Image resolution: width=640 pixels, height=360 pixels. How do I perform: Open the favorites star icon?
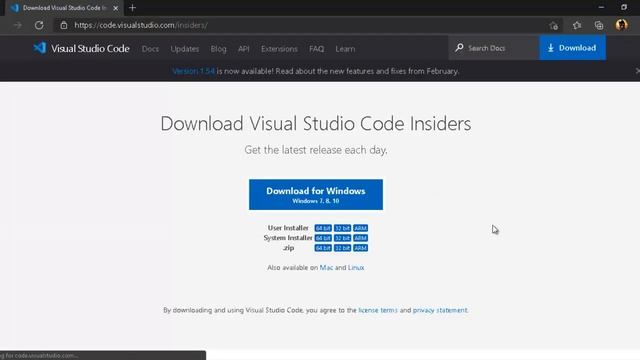coord(576,25)
